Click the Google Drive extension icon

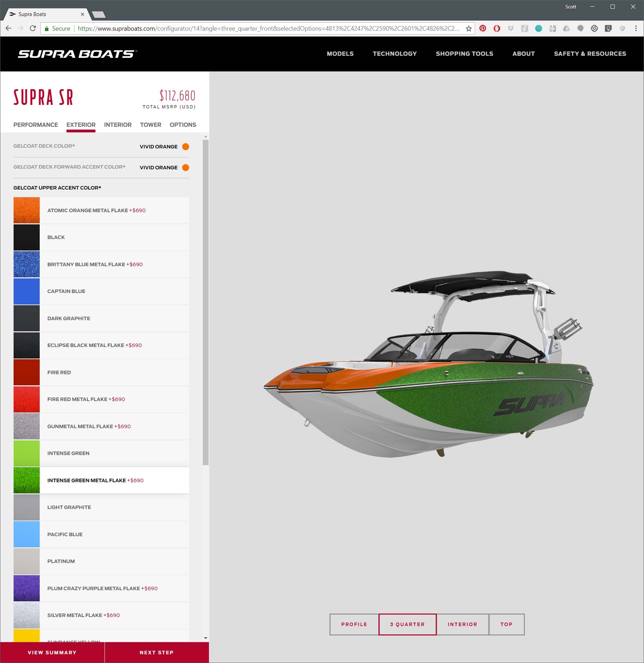pyautogui.click(x=566, y=28)
